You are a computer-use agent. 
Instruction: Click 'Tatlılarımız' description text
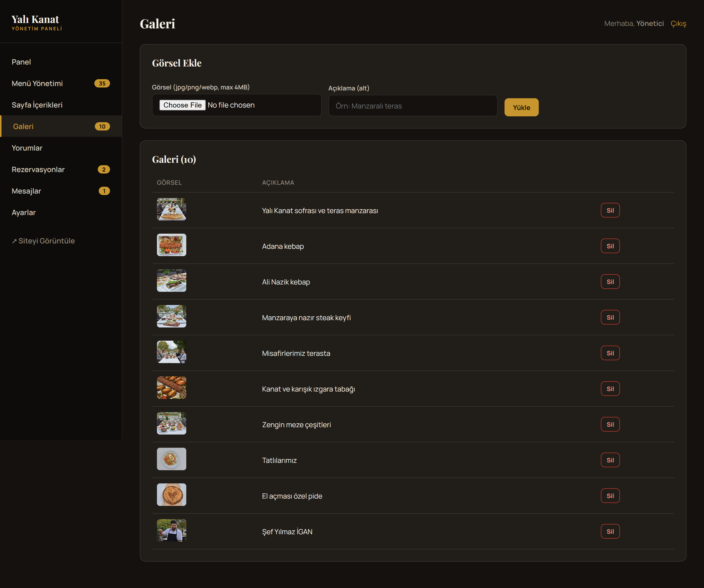(x=279, y=461)
